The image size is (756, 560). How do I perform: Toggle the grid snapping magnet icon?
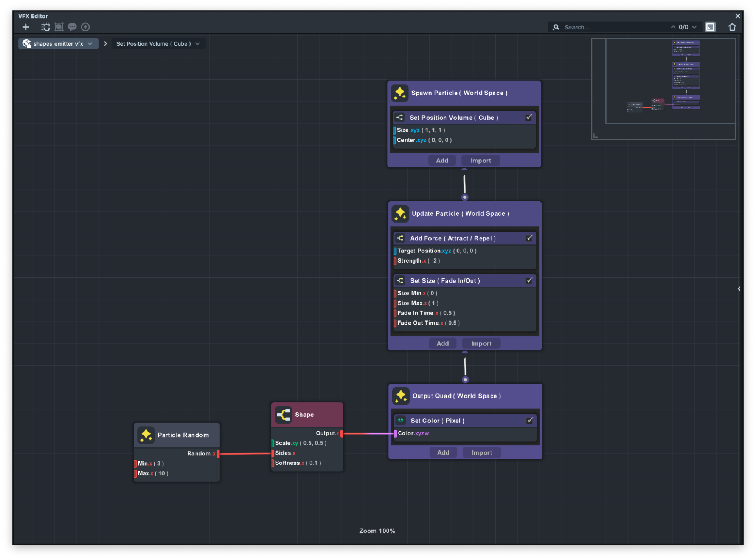click(x=45, y=27)
